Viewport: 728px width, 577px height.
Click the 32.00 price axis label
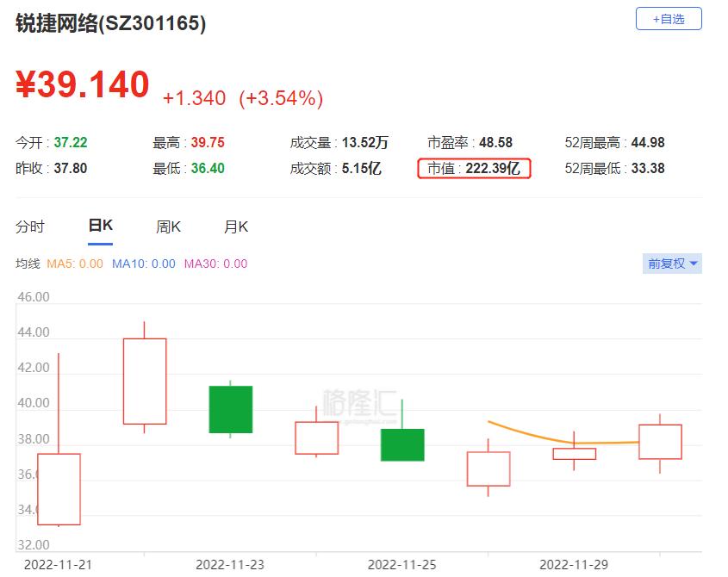coord(34,545)
